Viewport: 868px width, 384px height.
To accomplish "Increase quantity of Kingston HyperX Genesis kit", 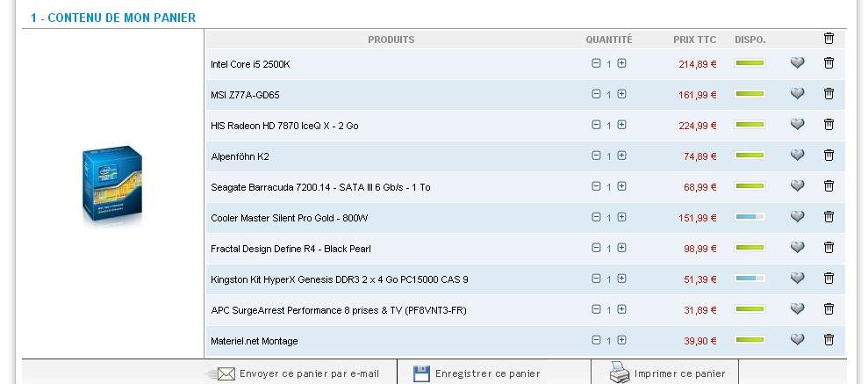I will tap(621, 279).
